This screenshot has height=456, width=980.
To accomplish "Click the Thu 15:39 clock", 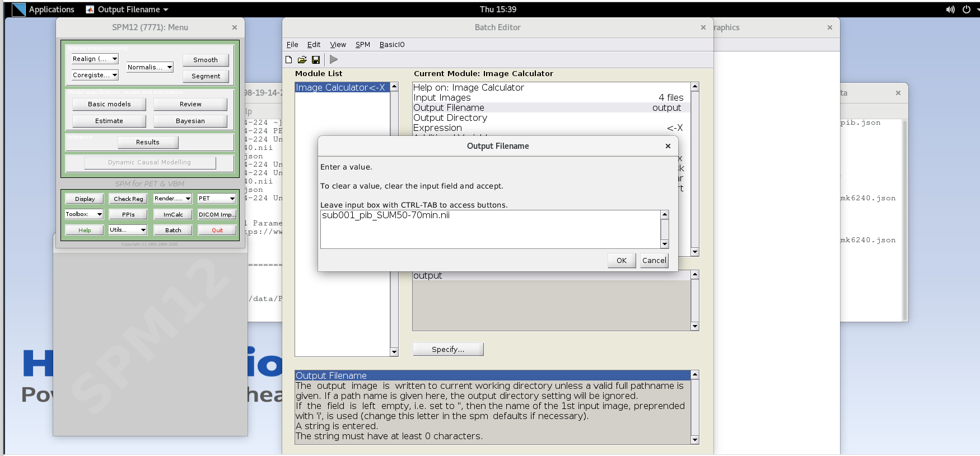I will [x=498, y=10].
